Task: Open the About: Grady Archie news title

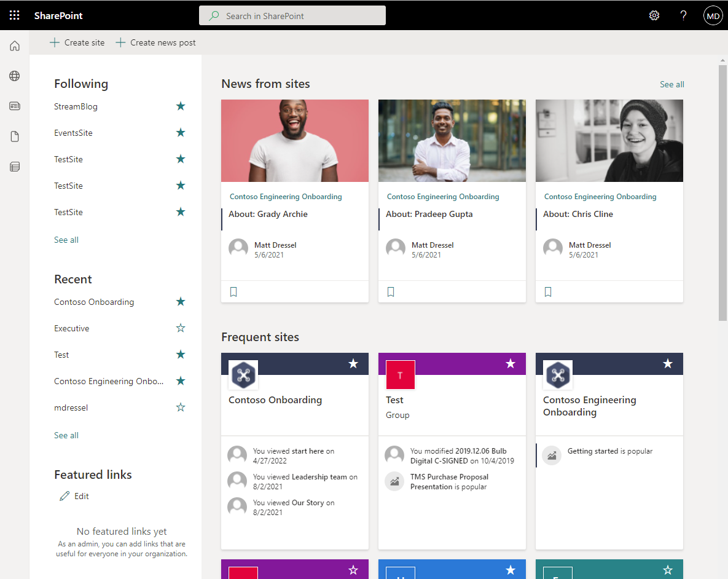Action: [268, 214]
